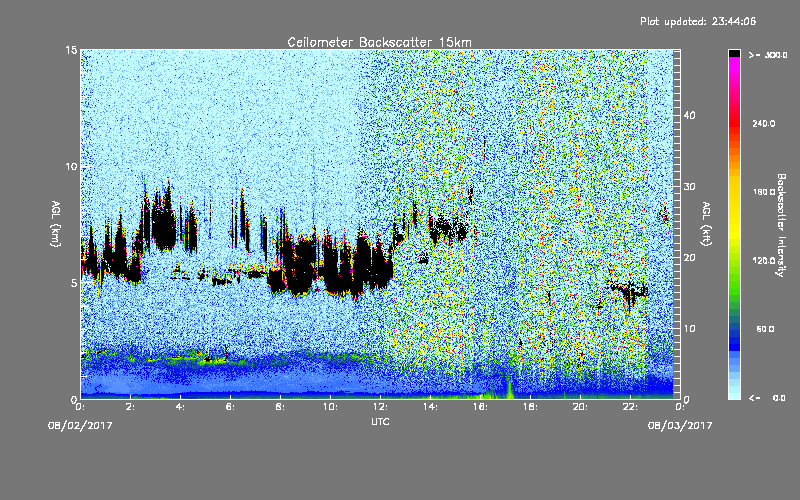Screen dimensions: 800x500
Task: Click the 40 kft tick on right axis
Action: tap(689, 115)
